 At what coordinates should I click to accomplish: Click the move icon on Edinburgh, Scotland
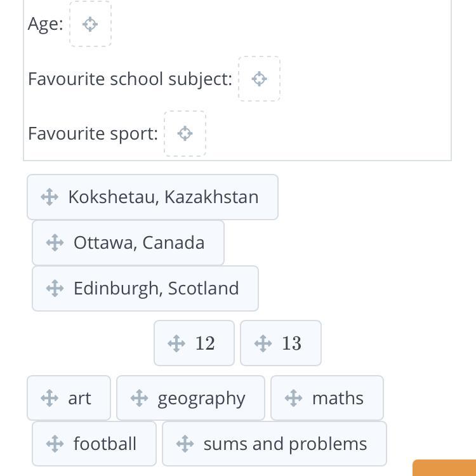55,288
